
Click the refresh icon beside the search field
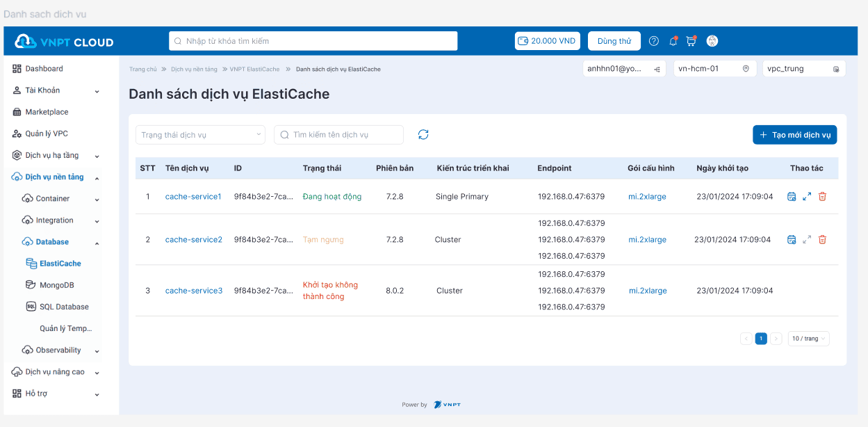pos(423,134)
